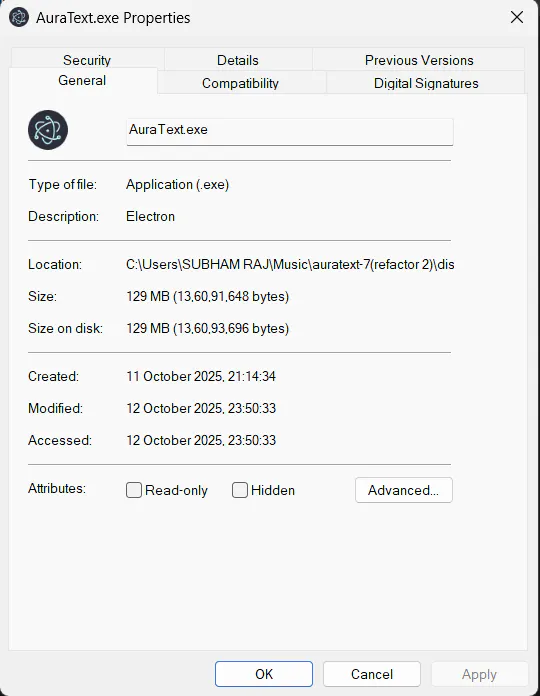
Task: Open the Digital Signatures tab
Action: (x=426, y=83)
